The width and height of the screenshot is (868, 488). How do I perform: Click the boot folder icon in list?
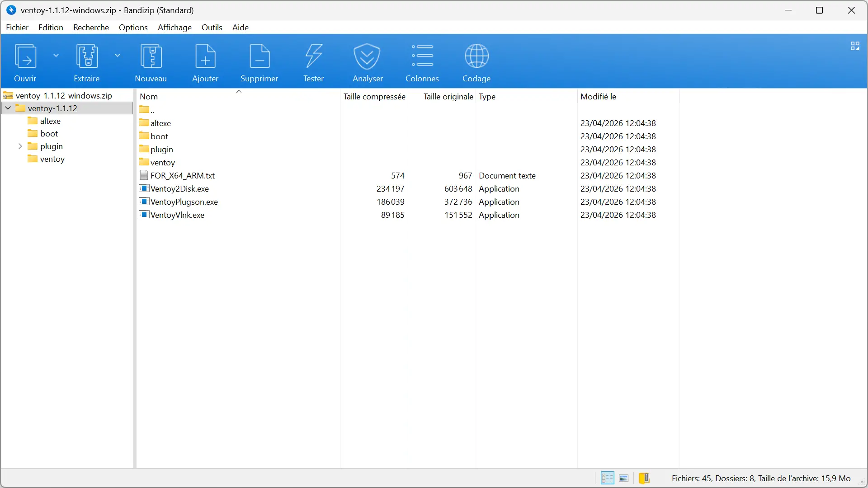(144, 136)
